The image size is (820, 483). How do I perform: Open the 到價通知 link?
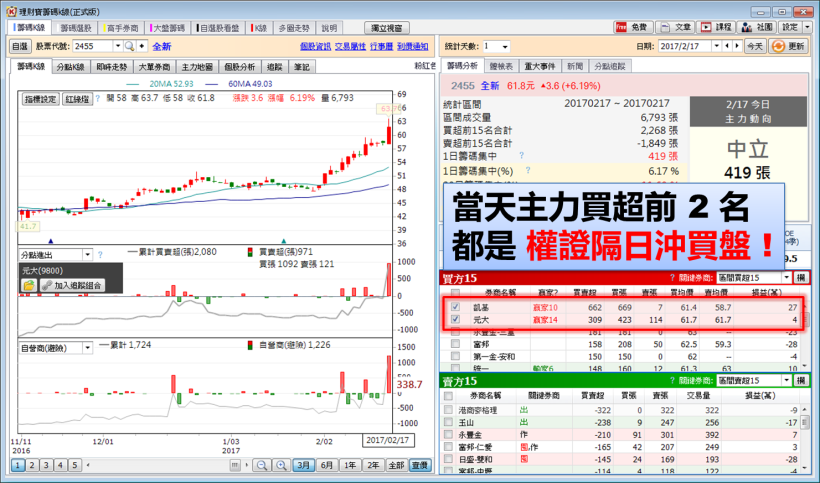(413, 47)
